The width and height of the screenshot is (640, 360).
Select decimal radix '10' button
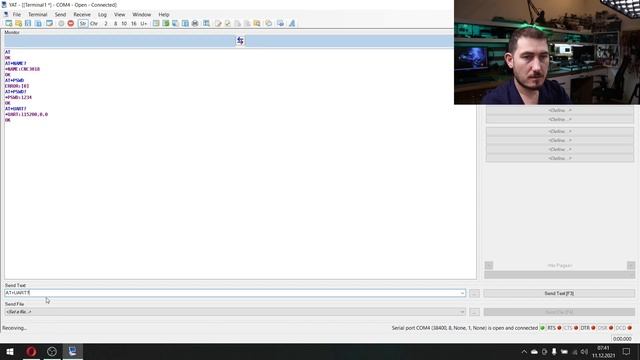[x=124, y=24]
